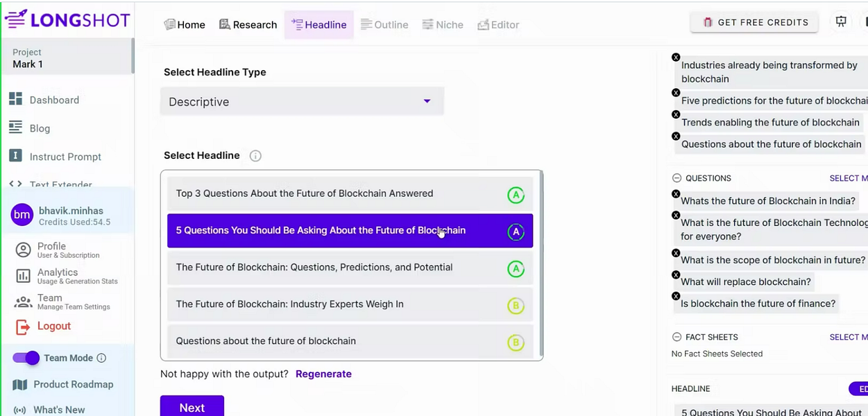Open Product Roadmap map icon
The image size is (868, 416).
click(20, 385)
